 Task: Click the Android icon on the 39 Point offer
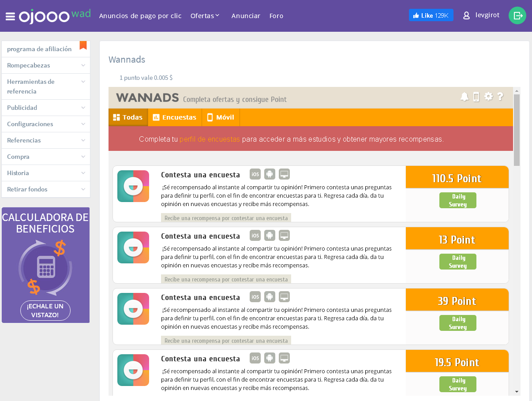click(270, 297)
